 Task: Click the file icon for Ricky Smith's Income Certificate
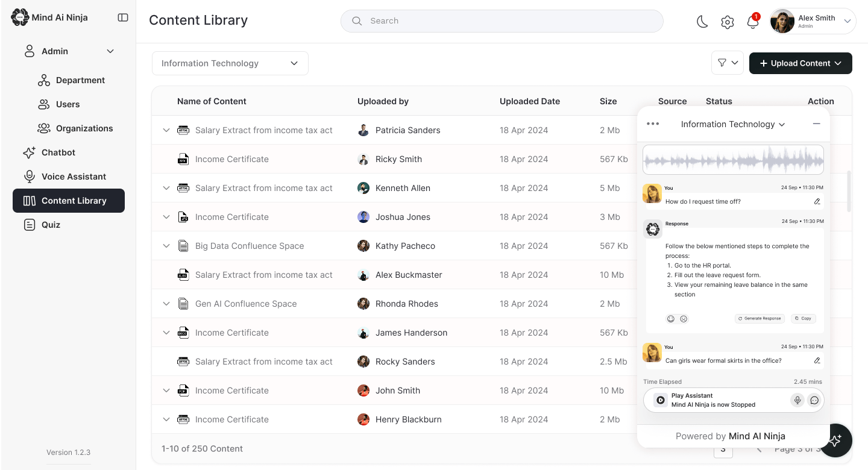(x=183, y=159)
